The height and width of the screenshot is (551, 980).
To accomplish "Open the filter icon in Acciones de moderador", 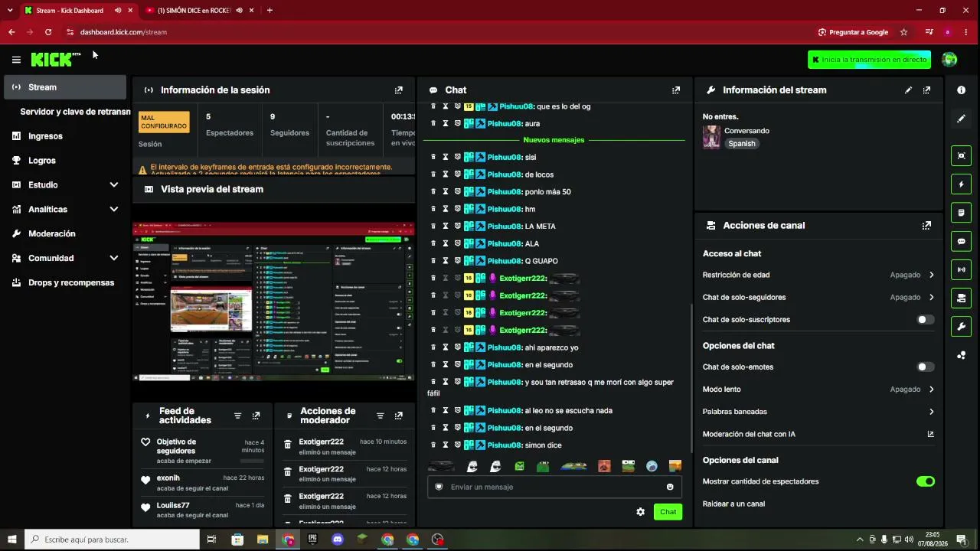I will pos(380,416).
